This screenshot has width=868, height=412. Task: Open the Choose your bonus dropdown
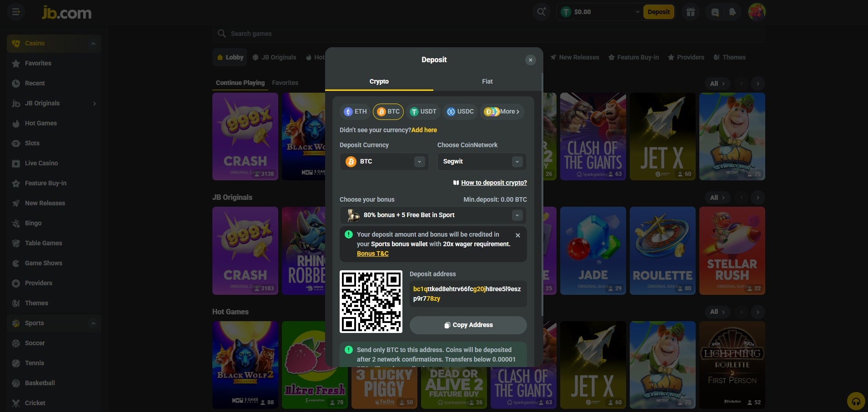(x=433, y=215)
